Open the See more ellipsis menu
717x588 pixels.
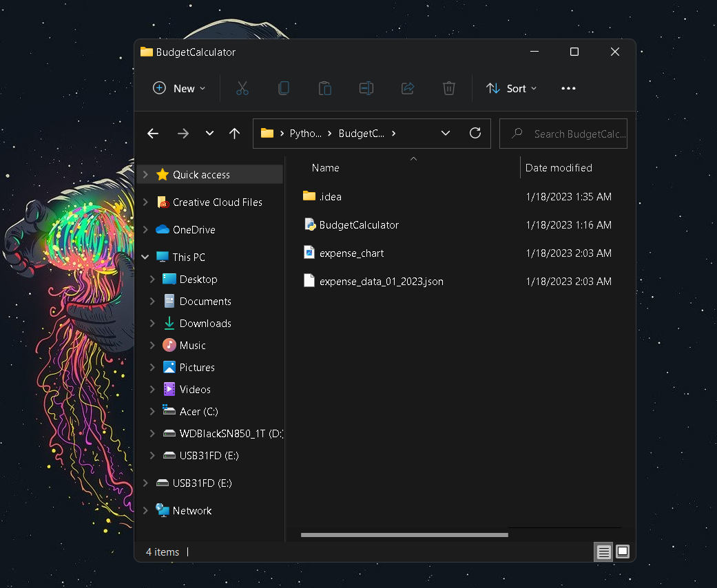(568, 88)
